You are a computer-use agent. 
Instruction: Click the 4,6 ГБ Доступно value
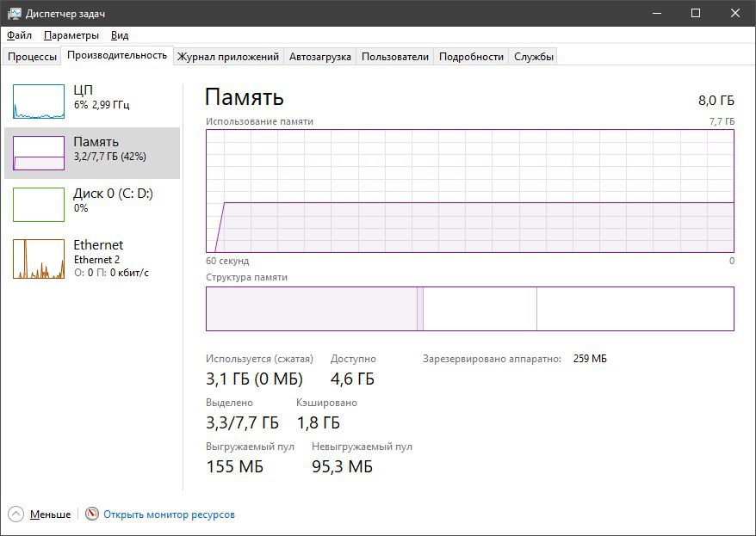pyautogui.click(x=352, y=379)
